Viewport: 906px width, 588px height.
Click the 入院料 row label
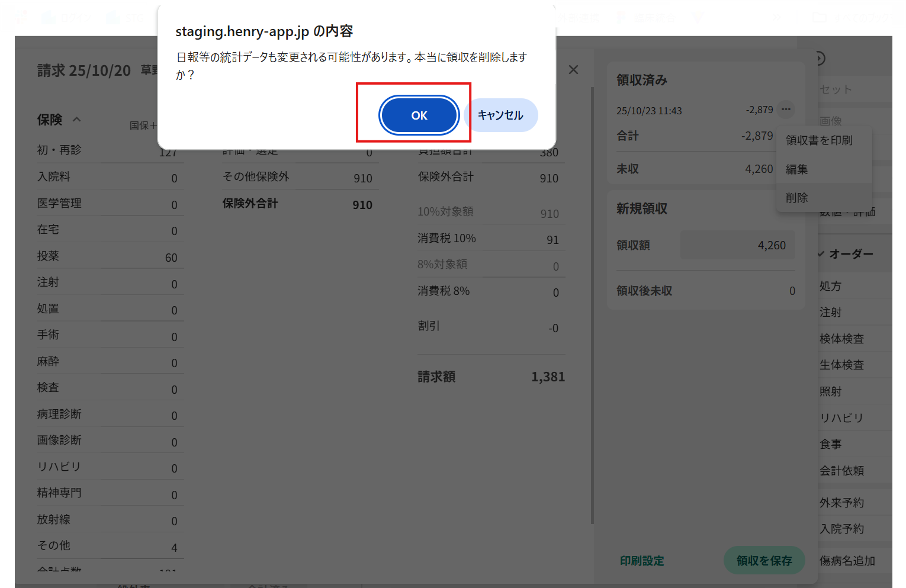click(53, 176)
